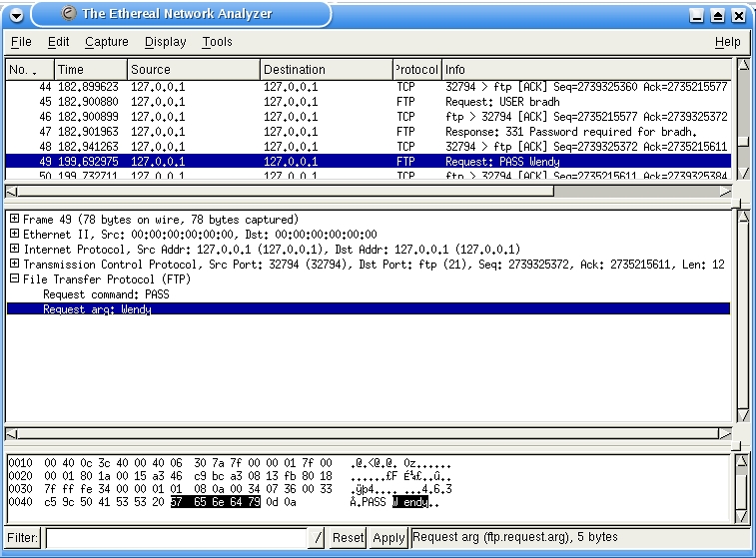The width and height of the screenshot is (756, 558).
Task: Click the Apply filter button
Action: click(x=388, y=537)
